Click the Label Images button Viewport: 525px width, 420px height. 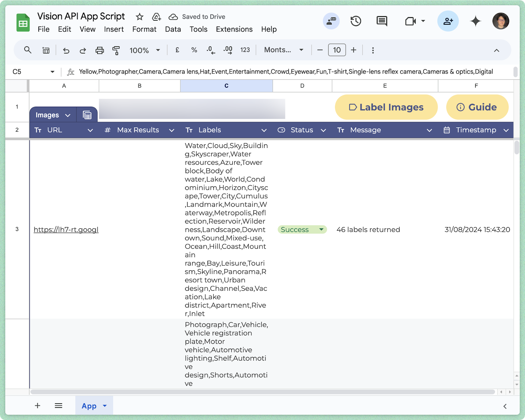[386, 107]
